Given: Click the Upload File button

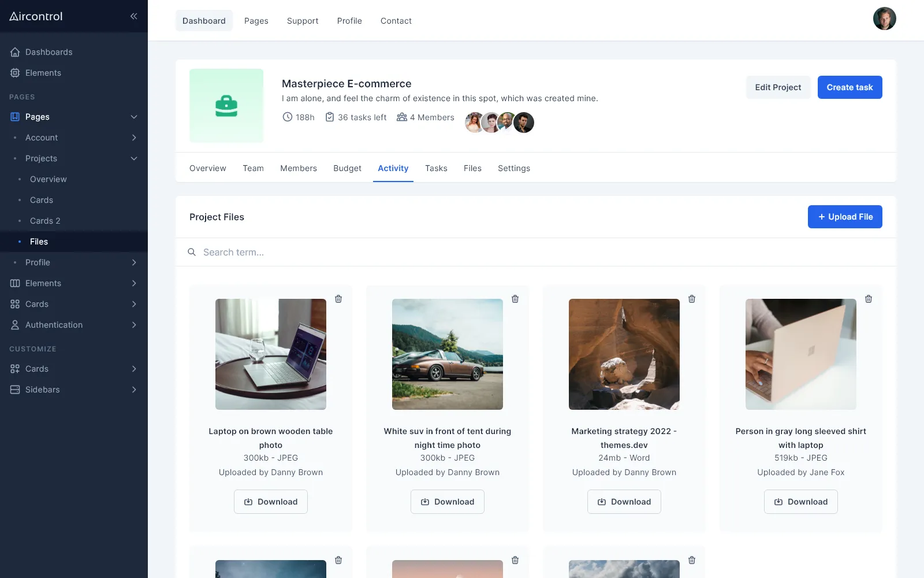Looking at the screenshot, I should coord(845,217).
